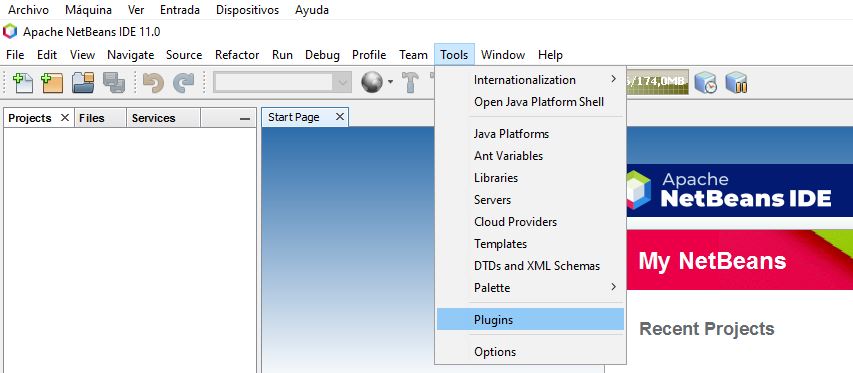Open VirtualBox Máquina menu

(x=88, y=10)
